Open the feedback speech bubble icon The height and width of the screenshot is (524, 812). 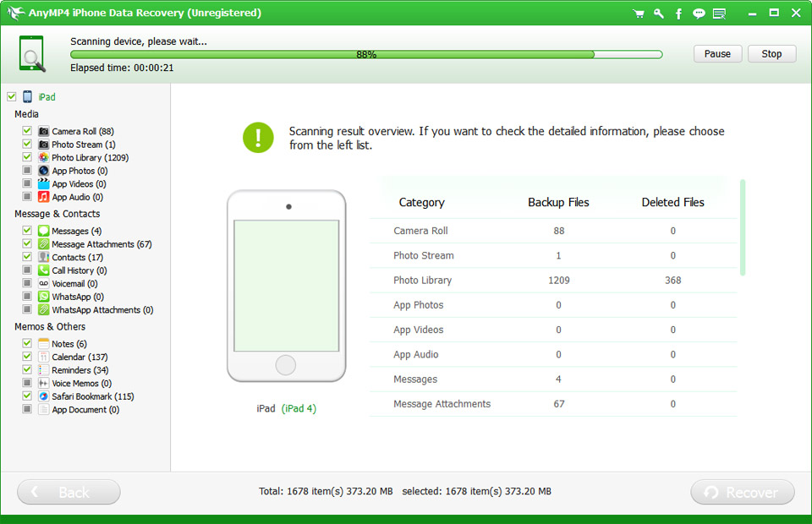(699, 14)
